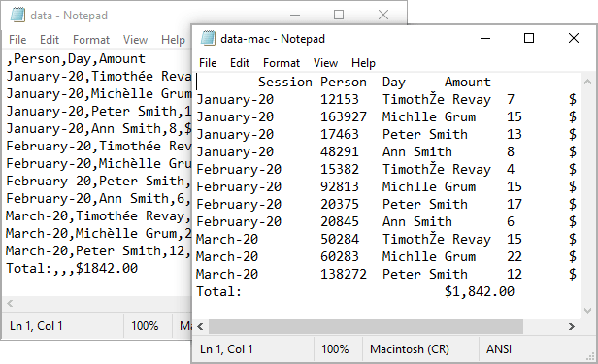Click the ,Person,Day,Amount header line
This screenshot has width=598, height=364.
click(76, 58)
